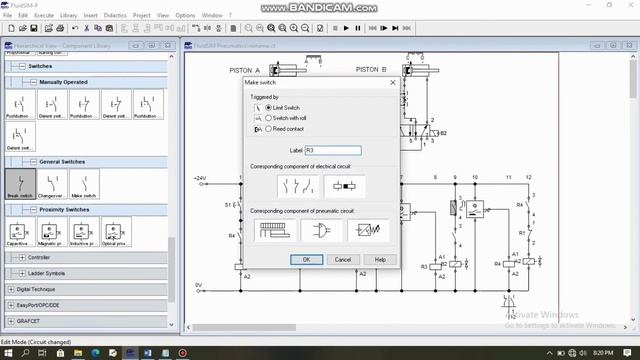This screenshot has height=360, width=640.
Task: Open the Didactics menu
Action: pos(115,16)
